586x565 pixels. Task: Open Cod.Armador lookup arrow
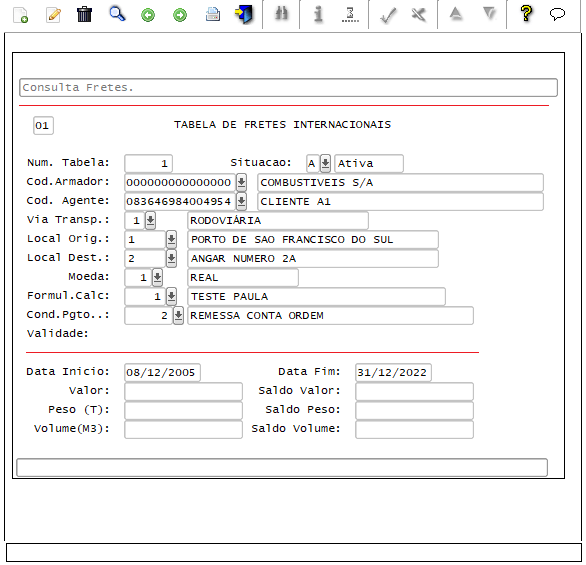(x=241, y=182)
